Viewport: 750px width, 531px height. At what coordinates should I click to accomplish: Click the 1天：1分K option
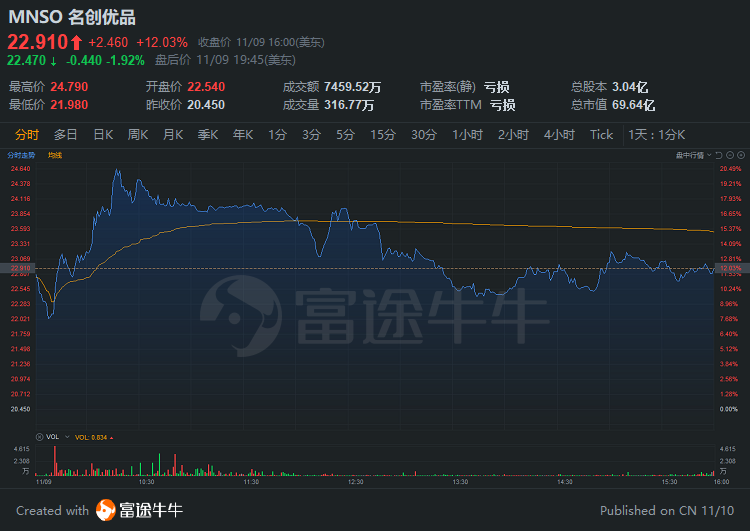coord(657,135)
